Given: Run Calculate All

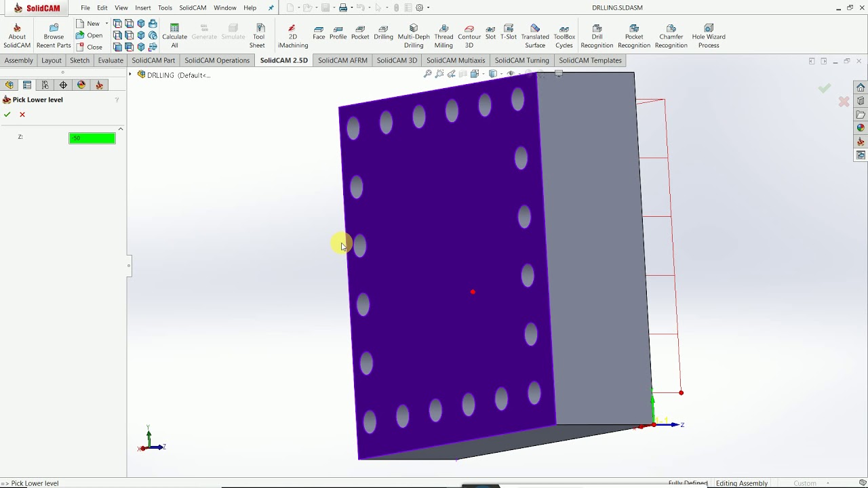Looking at the screenshot, I should click(174, 37).
